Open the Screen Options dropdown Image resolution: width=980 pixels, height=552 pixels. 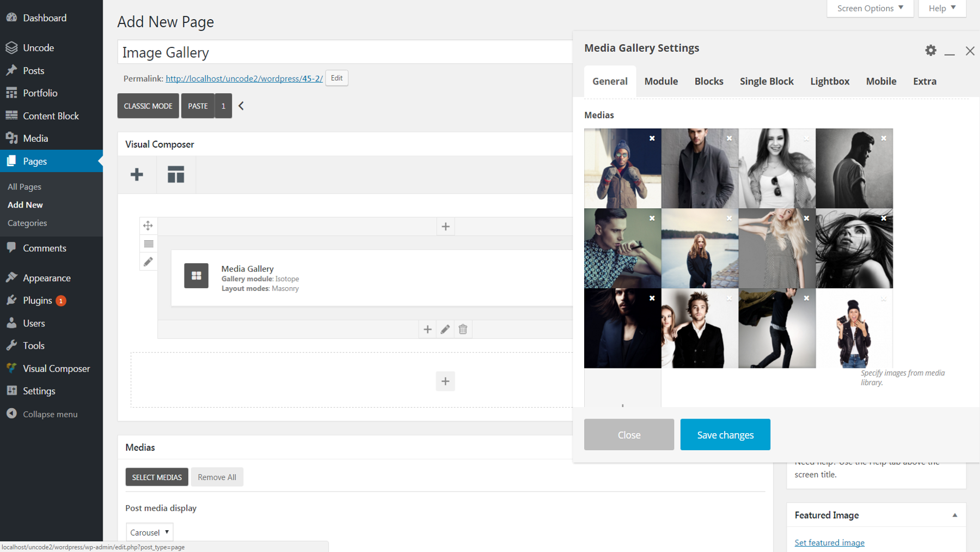pyautogui.click(x=870, y=8)
